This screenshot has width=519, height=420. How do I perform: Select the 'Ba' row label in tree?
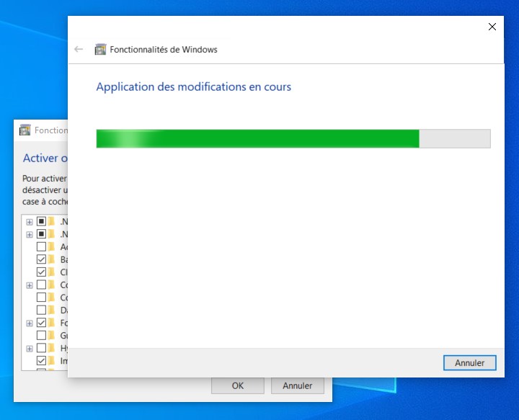(64, 259)
